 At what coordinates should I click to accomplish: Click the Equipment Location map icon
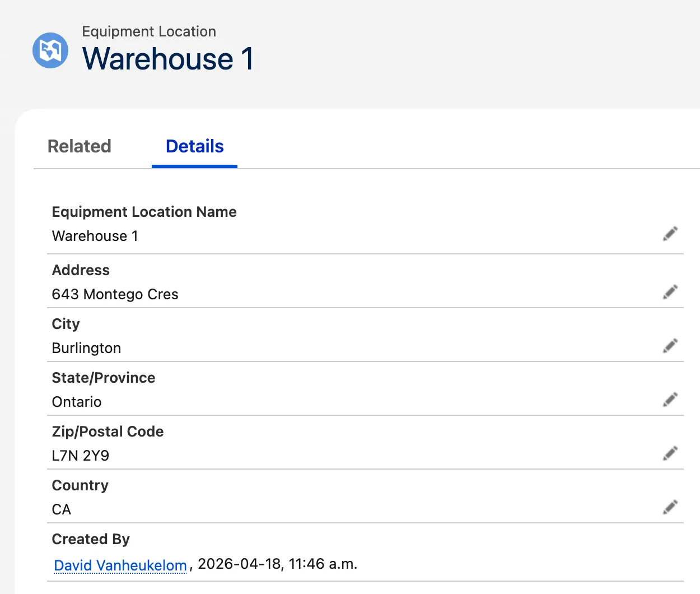(50, 50)
